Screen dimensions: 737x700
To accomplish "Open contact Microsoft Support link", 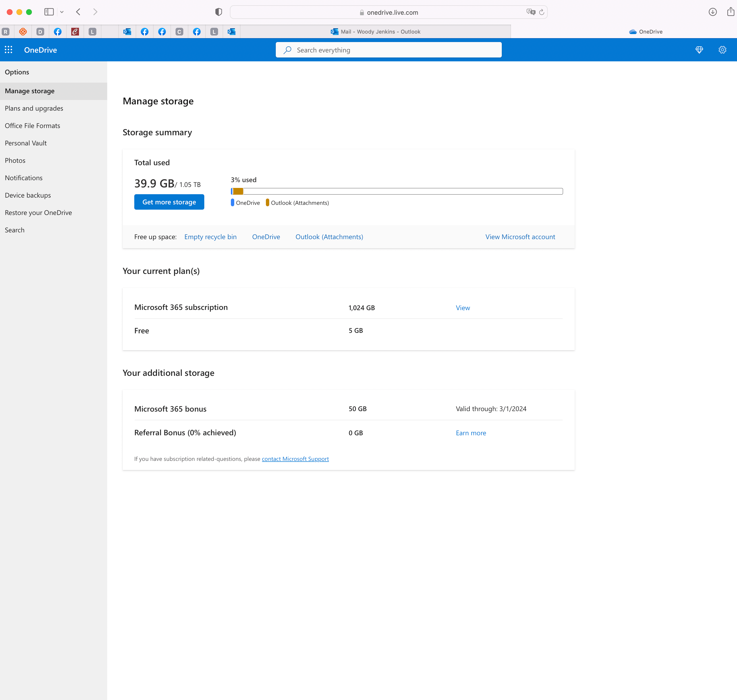I will (x=295, y=459).
